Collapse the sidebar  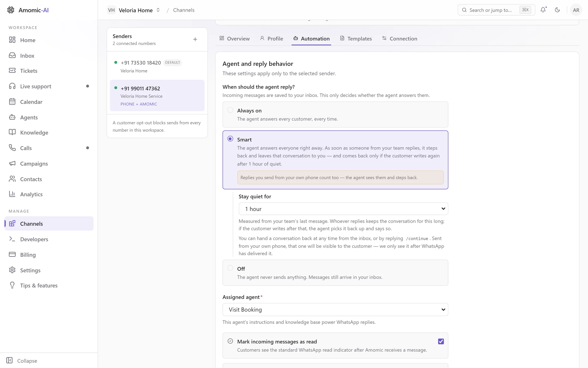22,360
